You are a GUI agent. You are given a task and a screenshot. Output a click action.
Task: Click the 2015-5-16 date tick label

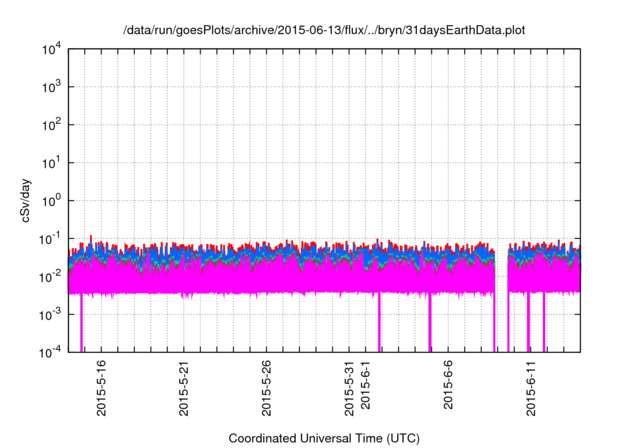[x=101, y=388]
